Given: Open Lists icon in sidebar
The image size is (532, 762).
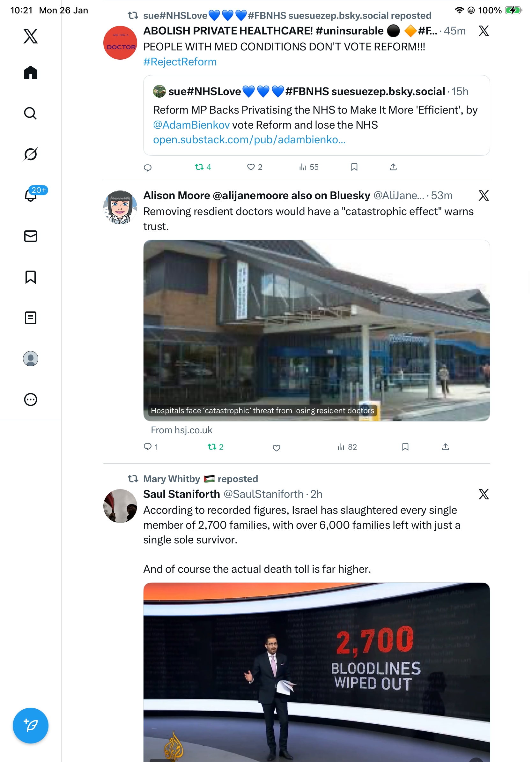Looking at the screenshot, I should (x=31, y=317).
